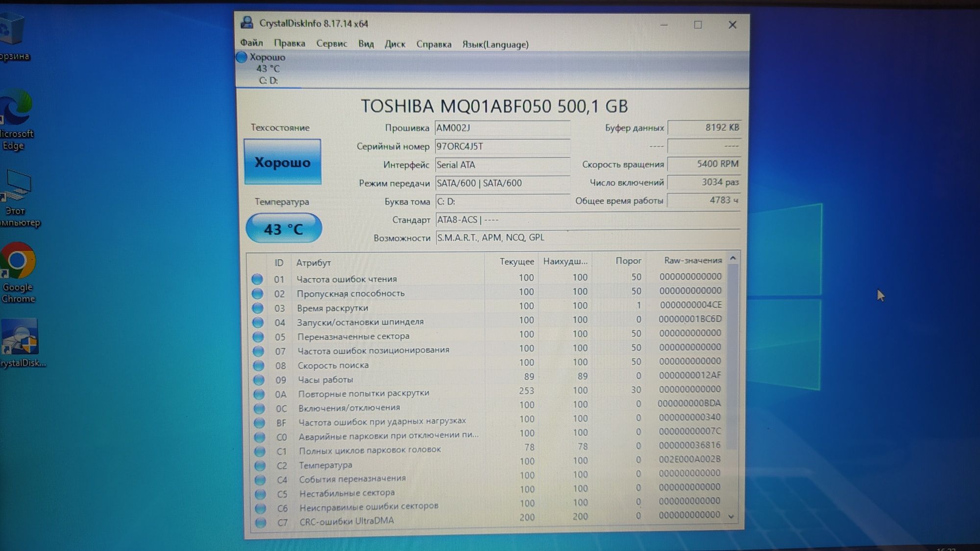Click the Скорость вращения value 5400 RPM
Screen dimensions: 980x551
704,164
